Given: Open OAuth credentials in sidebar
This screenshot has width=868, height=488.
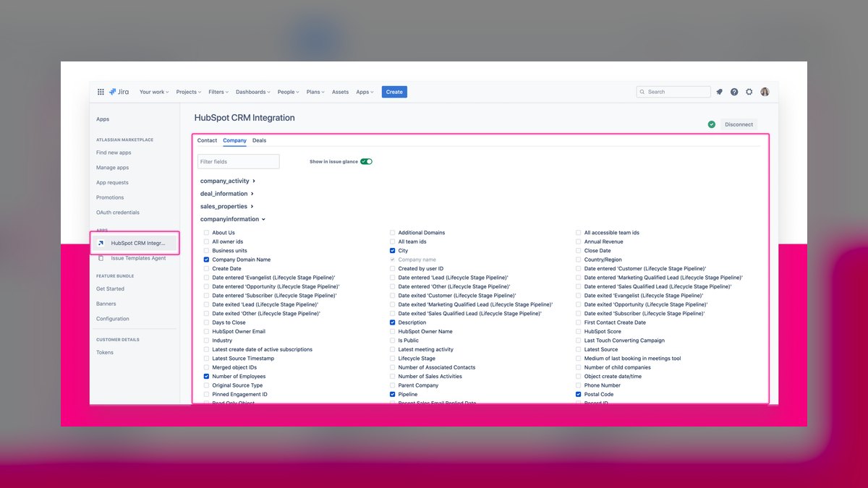Looking at the screenshot, I should click(118, 213).
